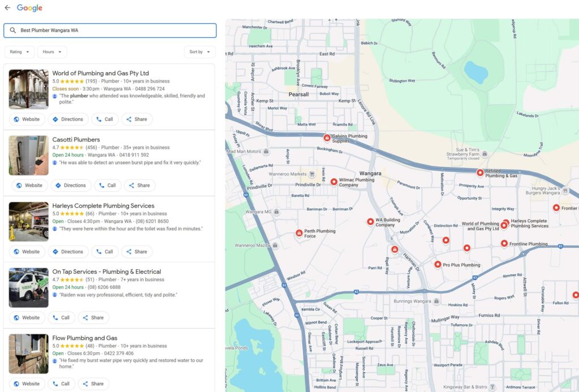Image resolution: width=579 pixels, height=392 pixels.
Task: Open Website for World of Plumbing and Gas
Action: tap(27, 119)
